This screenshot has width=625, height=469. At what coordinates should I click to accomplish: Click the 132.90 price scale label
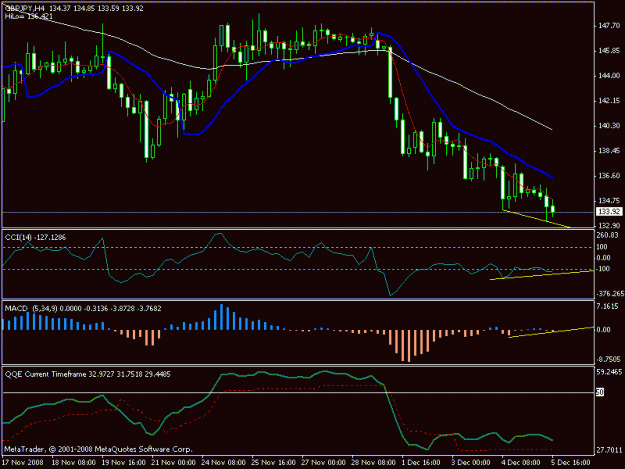[609, 226]
